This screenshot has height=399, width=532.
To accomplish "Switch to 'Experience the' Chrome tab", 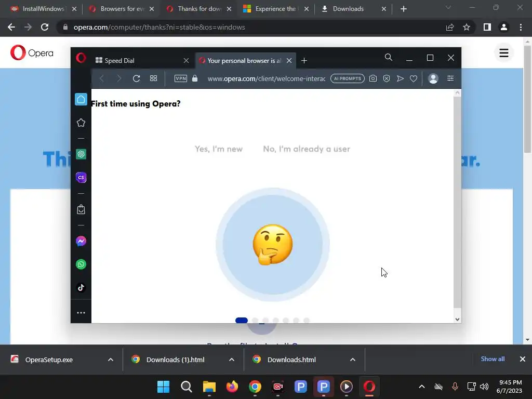I will click(x=275, y=9).
